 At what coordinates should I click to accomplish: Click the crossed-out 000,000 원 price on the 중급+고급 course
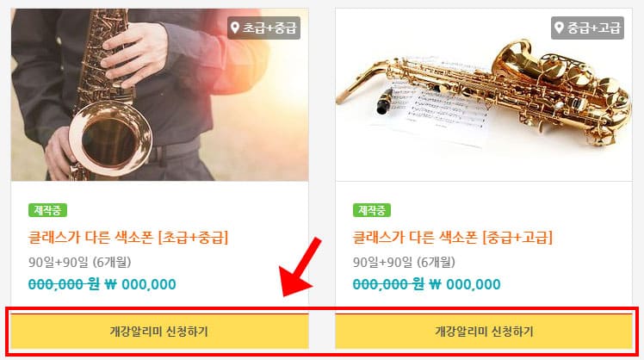pos(388,284)
